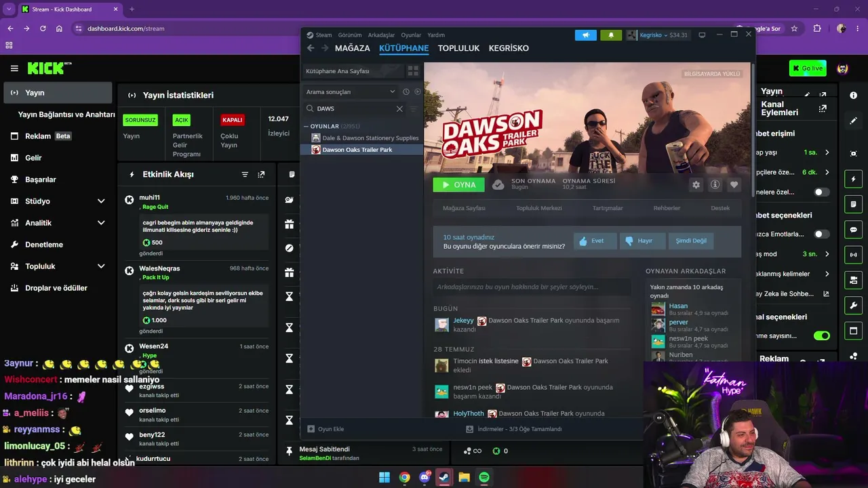Open Kick profile avatar menu
Image resolution: width=868 pixels, height=488 pixels.
point(843,68)
